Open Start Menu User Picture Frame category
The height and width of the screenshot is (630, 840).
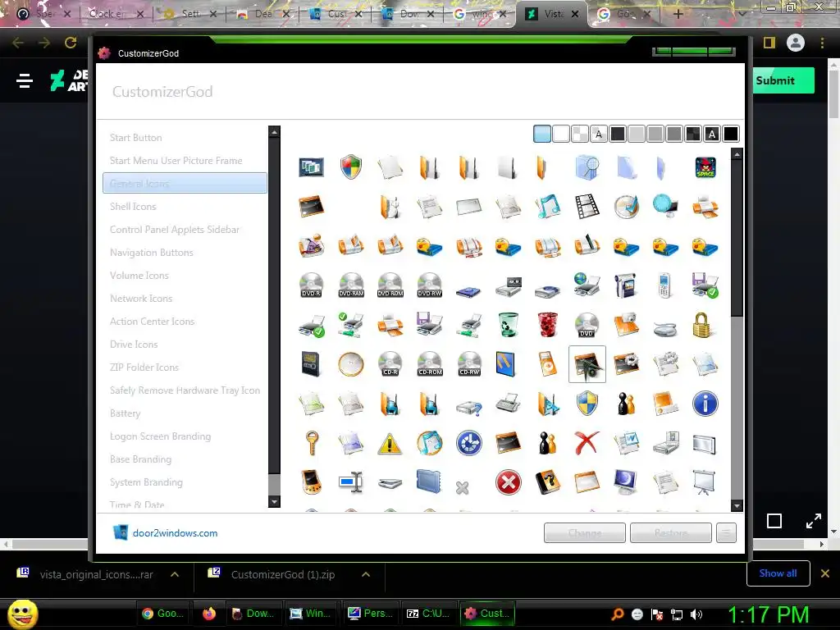point(176,161)
